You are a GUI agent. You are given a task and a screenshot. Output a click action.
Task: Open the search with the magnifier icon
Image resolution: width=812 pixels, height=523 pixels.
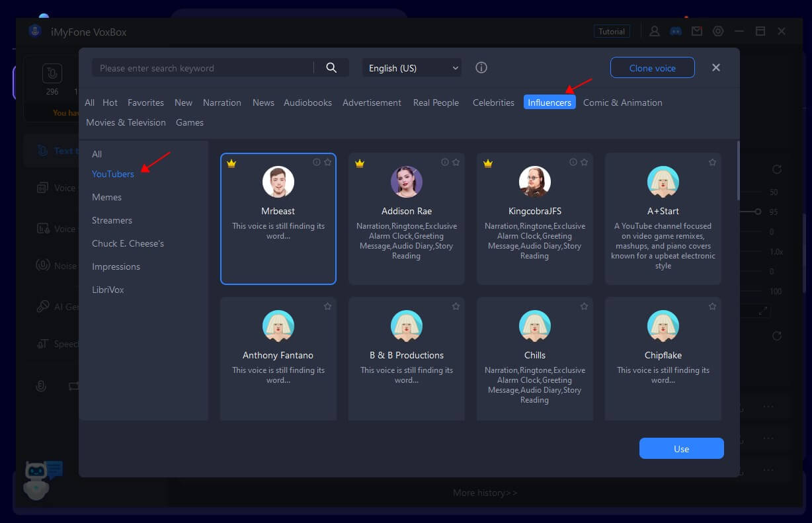point(331,67)
